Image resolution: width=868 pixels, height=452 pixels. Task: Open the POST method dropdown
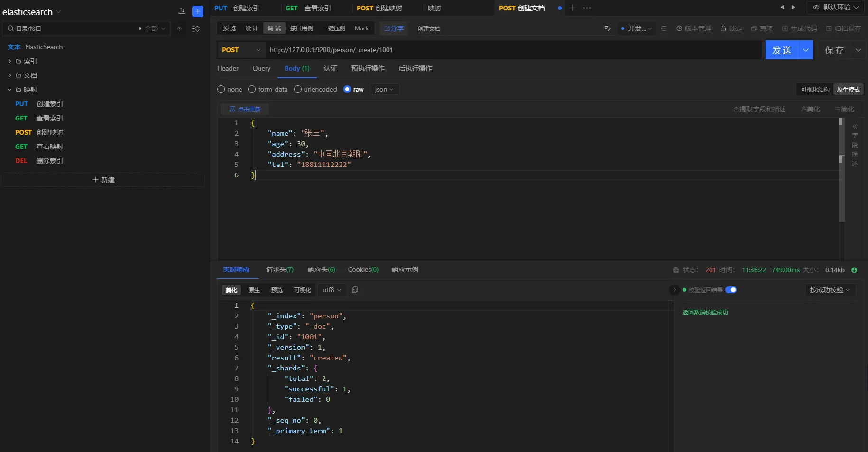click(241, 50)
